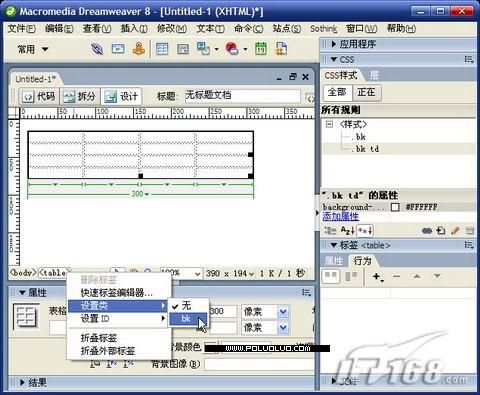Collapse the CSS panel group
480x395 pixels.
[x=334, y=60]
